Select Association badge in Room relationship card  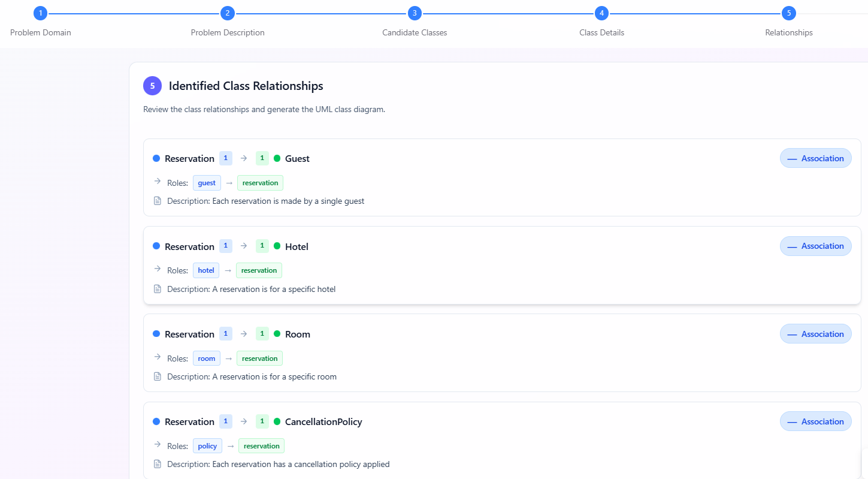point(815,334)
